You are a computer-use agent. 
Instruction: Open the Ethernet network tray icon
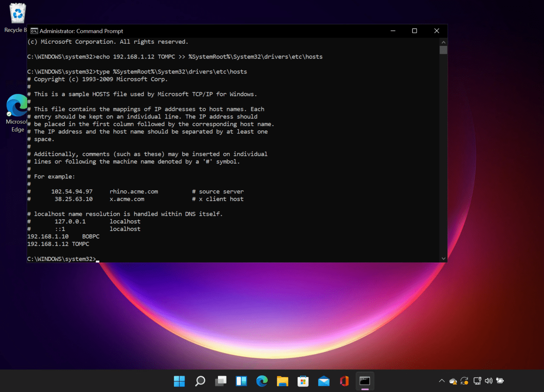click(x=477, y=381)
